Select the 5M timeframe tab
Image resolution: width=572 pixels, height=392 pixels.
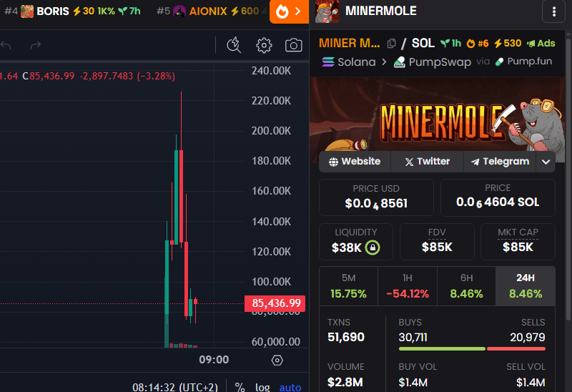[348, 286]
